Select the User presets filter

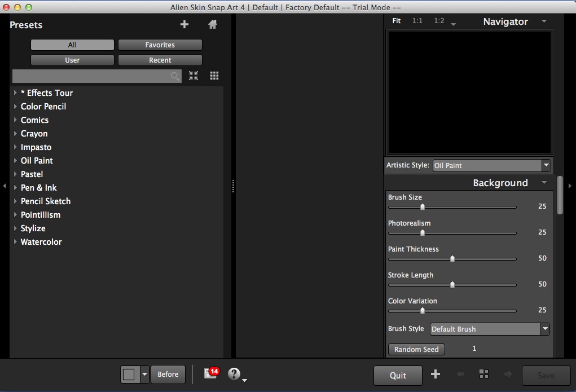click(x=72, y=60)
